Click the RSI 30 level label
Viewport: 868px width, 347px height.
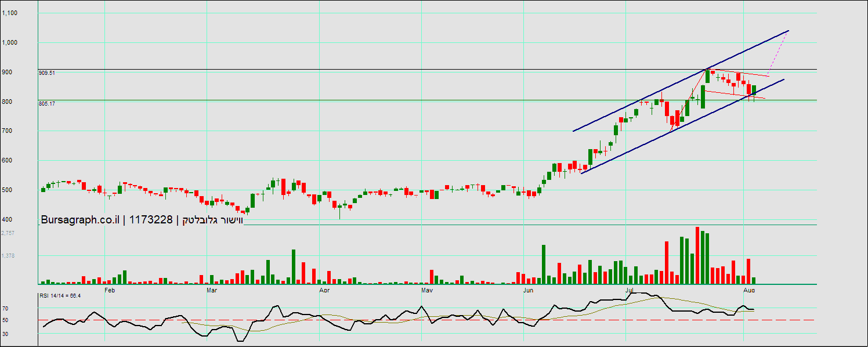click(5, 334)
